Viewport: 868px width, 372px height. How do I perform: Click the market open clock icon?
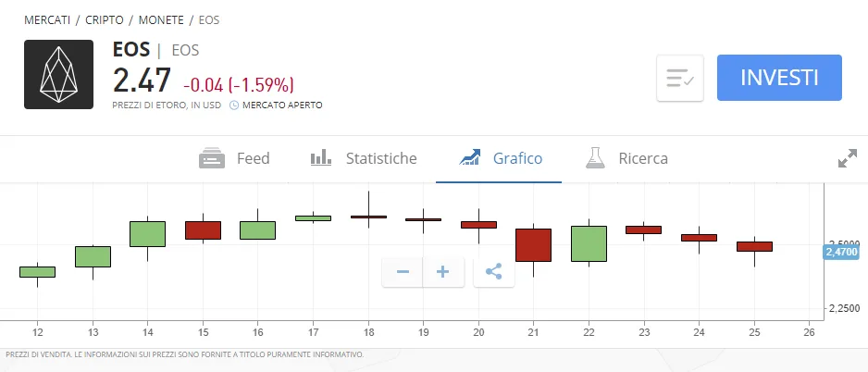233,105
